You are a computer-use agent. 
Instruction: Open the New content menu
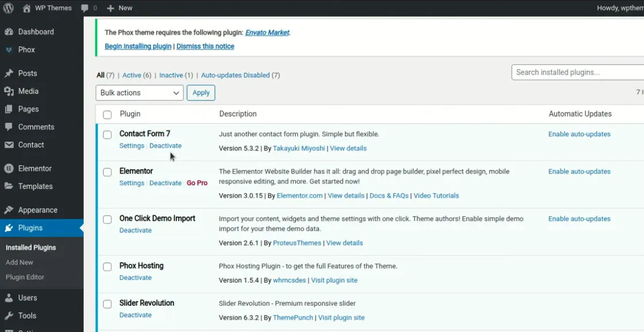point(119,8)
